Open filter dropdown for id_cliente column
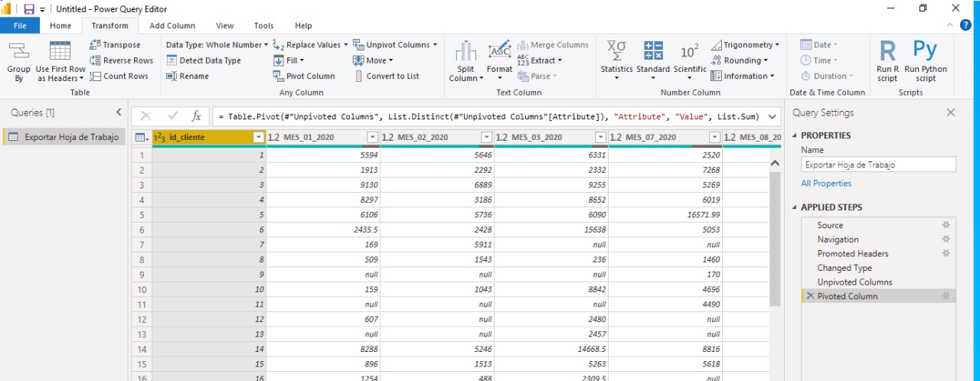Screen dimensions: 980x381 click(x=258, y=138)
